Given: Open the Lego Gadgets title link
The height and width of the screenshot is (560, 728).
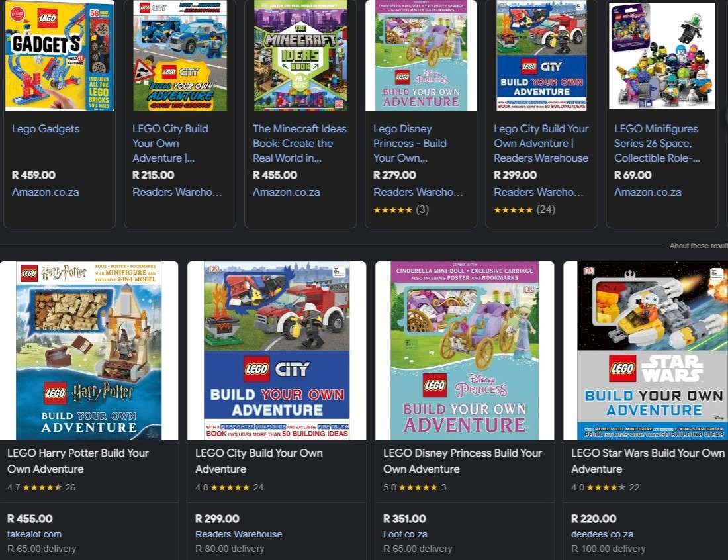Looking at the screenshot, I should [46, 128].
